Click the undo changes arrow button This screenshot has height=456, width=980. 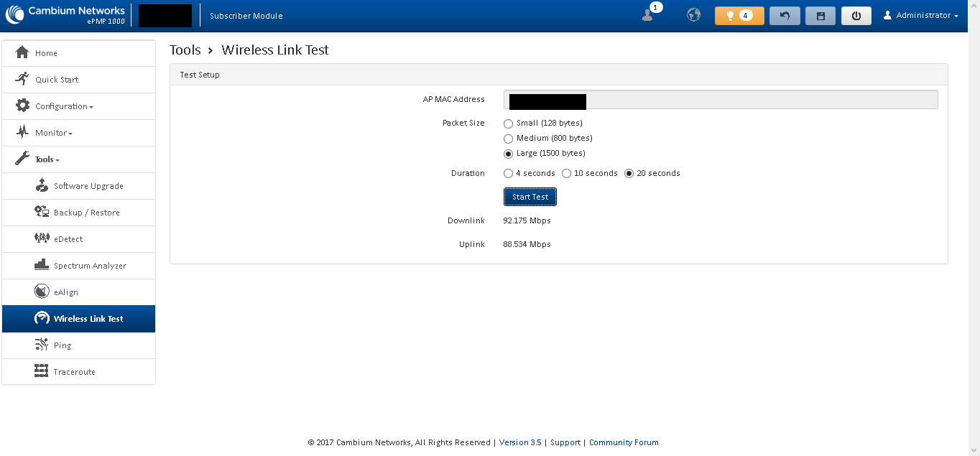pyautogui.click(x=785, y=16)
